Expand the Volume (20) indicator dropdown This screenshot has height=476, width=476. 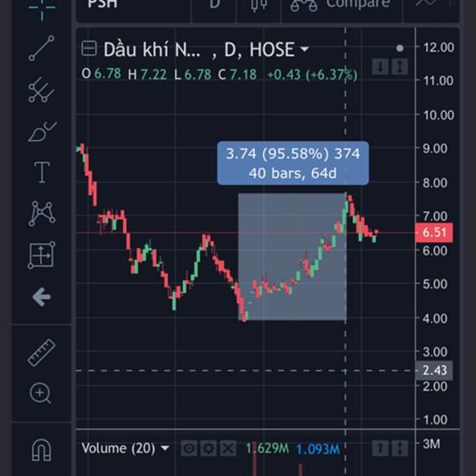coord(165,448)
